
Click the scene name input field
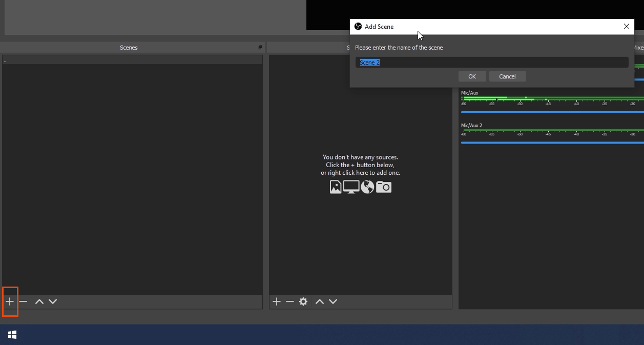click(x=492, y=63)
